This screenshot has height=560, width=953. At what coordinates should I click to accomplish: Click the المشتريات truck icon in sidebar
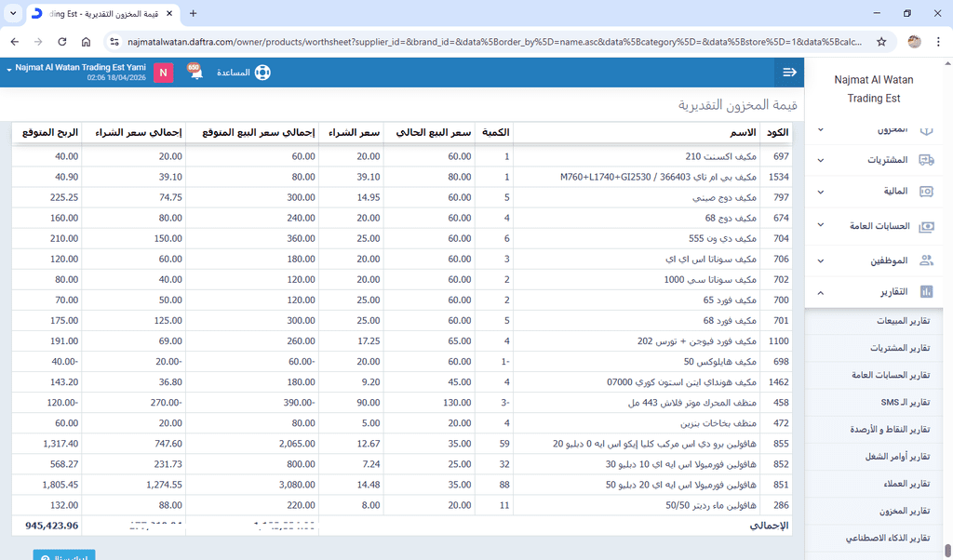coord(926,159)
